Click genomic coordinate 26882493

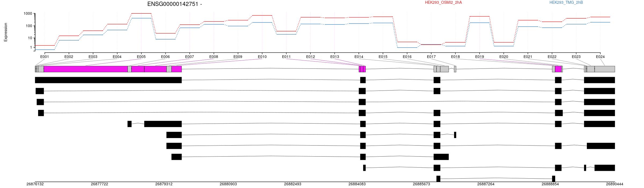tap(293, 184)
